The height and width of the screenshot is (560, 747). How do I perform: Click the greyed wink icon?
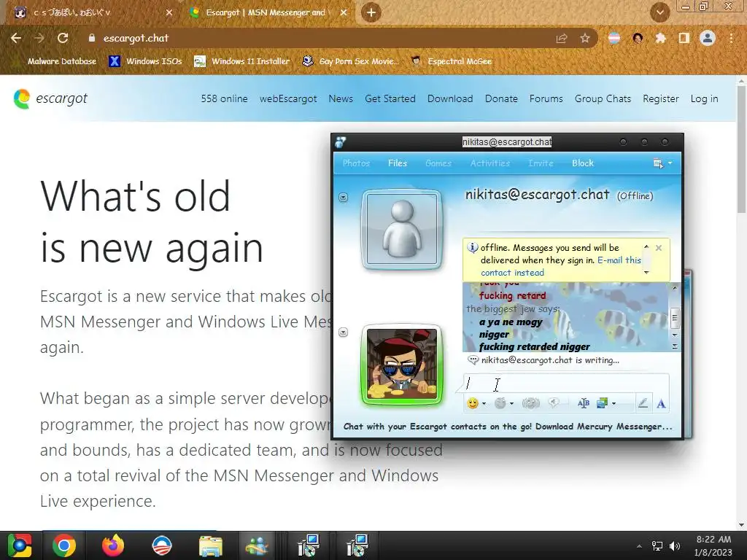pyautogui.click(x=500, y=403)
